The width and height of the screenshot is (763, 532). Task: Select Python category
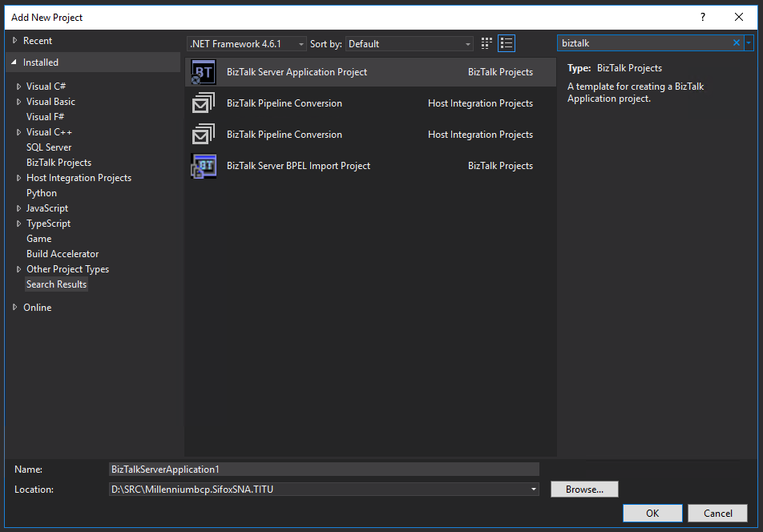click(x=42, y=193)
